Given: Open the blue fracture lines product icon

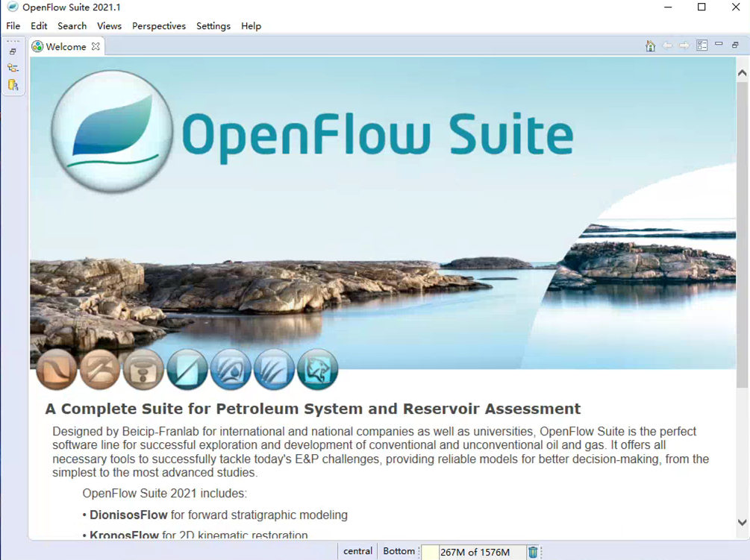Looking at the screenshot, I should tap(274, 369).
